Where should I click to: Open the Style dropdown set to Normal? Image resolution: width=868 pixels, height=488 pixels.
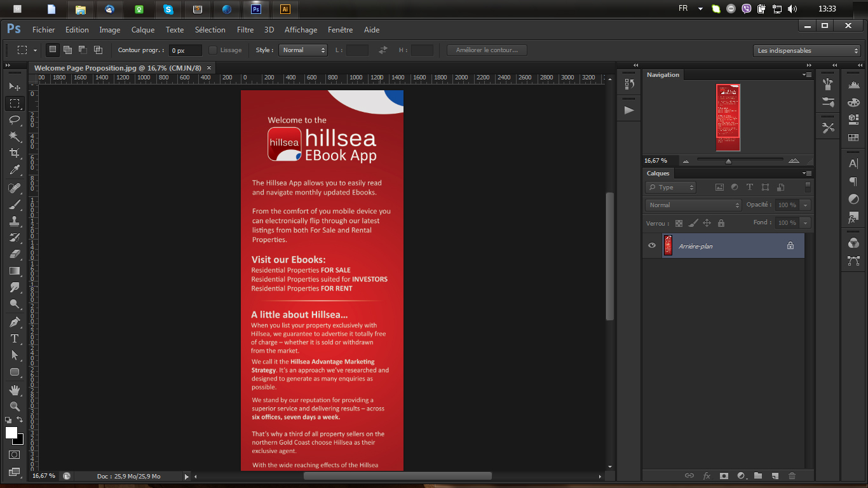click(303, 50)
